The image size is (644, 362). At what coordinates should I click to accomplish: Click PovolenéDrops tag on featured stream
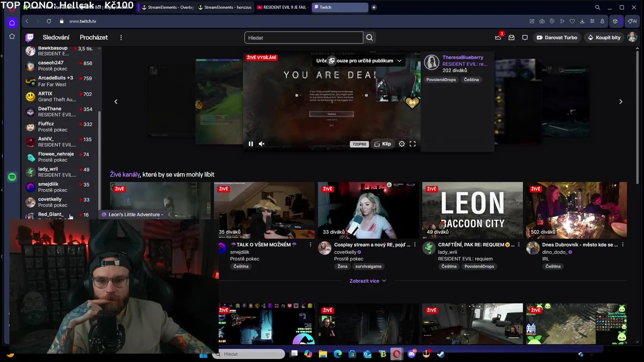coord(441,79)
